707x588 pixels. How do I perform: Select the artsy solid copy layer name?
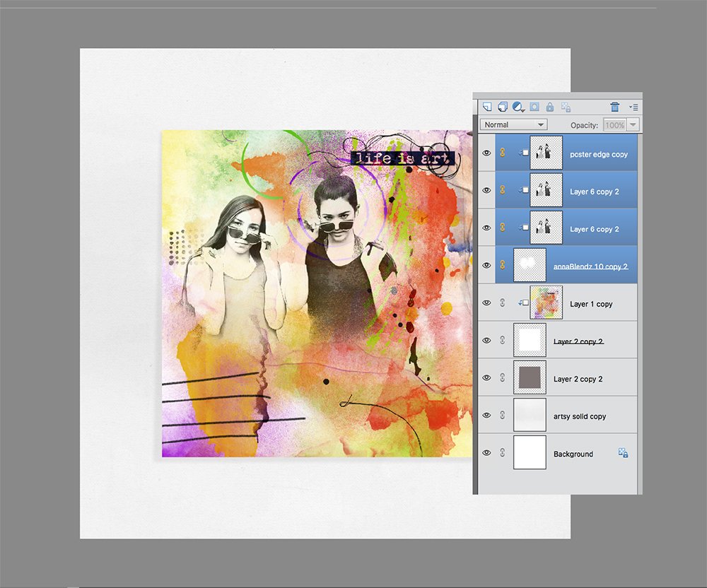[580, 416]
